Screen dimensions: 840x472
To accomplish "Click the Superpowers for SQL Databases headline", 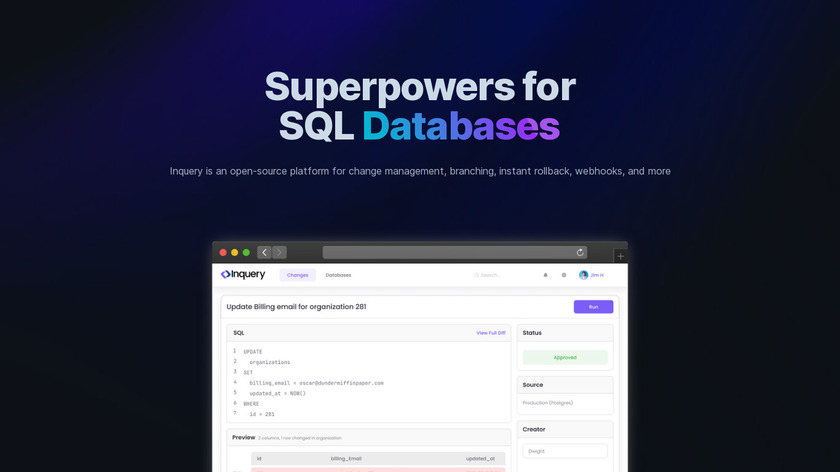I will pyautogui.click(x=420, y=106).
